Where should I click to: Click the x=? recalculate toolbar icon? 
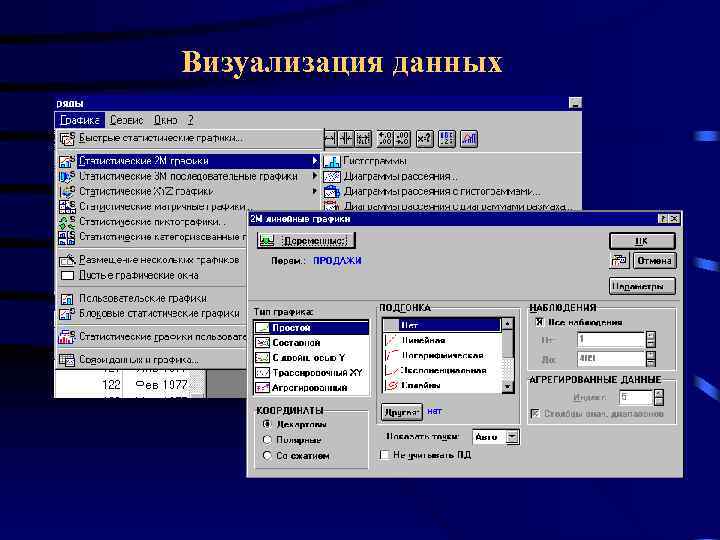[424, 138]
